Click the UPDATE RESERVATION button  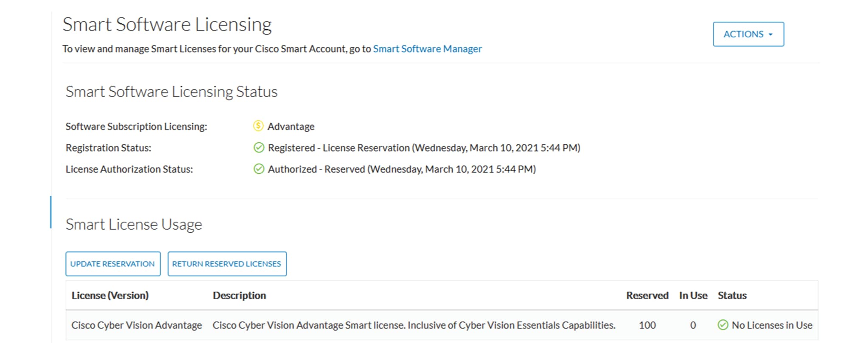[113, 264]
